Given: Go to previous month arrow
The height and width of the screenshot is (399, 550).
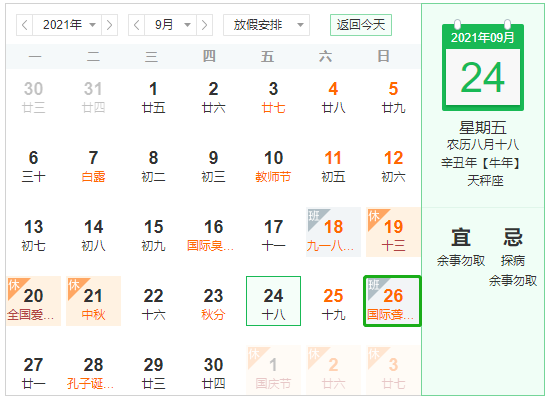Looking at the screenshot, I should pyautogui.click(x=137, y=25).
